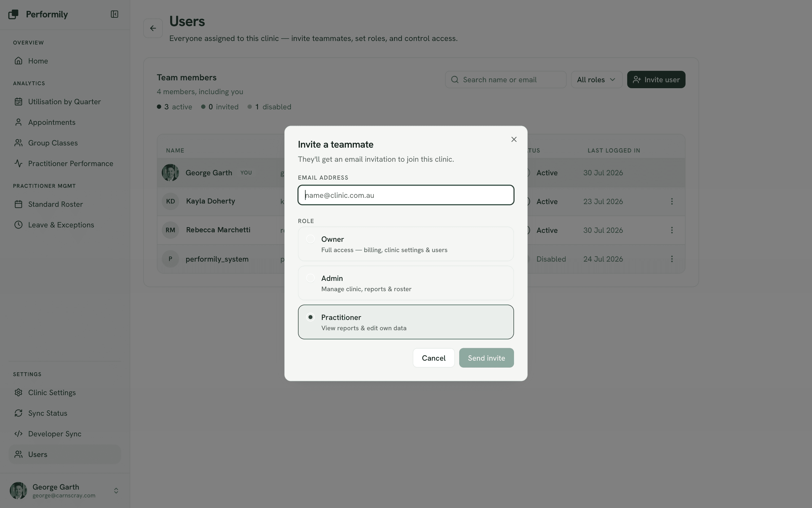Viewport: 812px width, 508px height.
Task: Open Appointments analytics page
Action: 65,122
